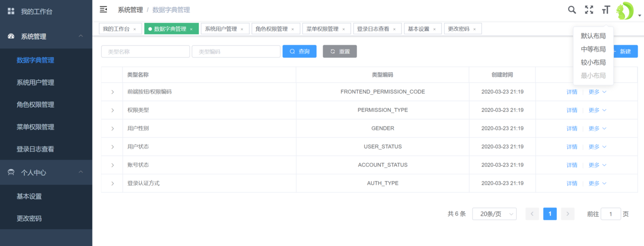
Task: Select page 1 in pagination
Action: click(550, 214)
